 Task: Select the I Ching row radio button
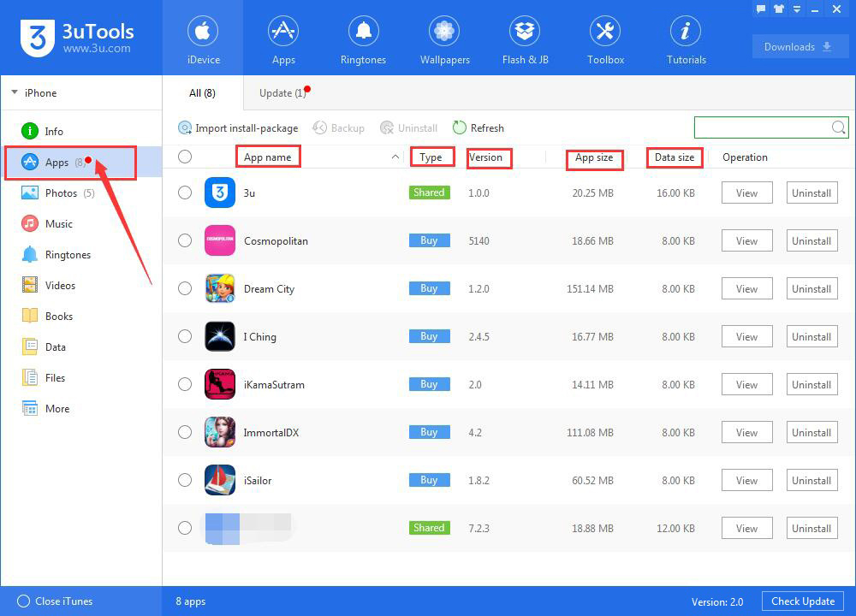coord(185,336)
